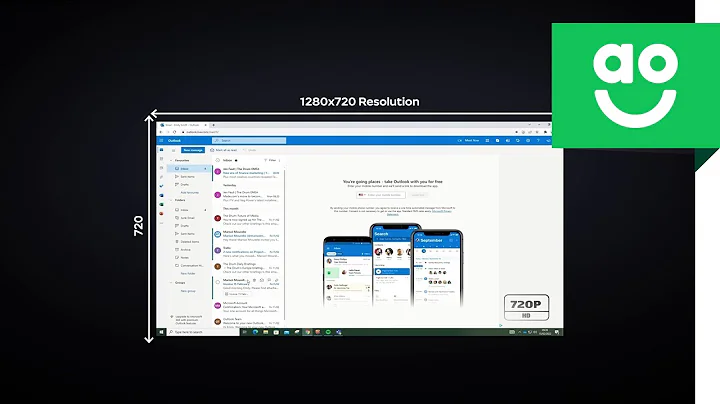720x404 pixels.
Task: Open Help question mark in the Outlook header
Action: [538, 140]
